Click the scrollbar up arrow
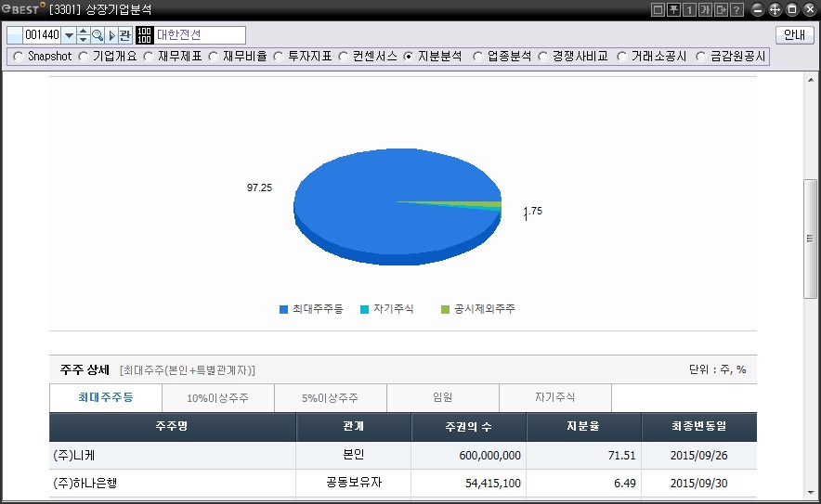This screenshot has width=821, height=504. (x=811, y=80)
